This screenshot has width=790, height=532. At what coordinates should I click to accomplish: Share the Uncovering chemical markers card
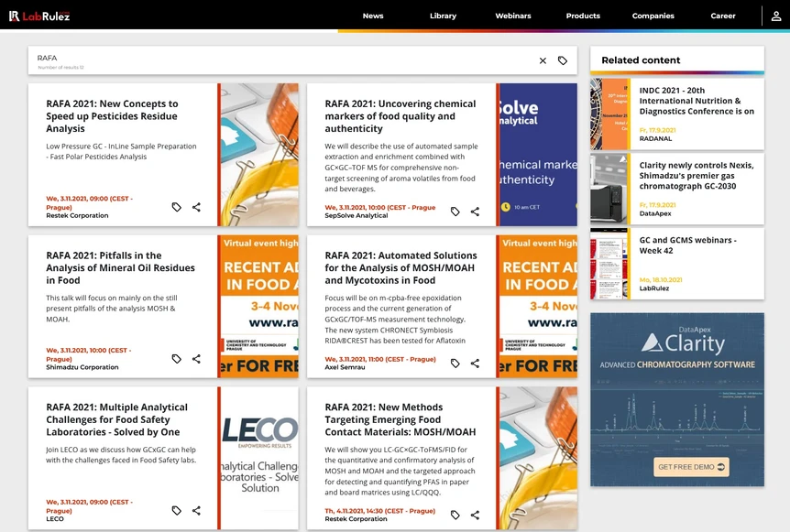click(x=475, y=212)
